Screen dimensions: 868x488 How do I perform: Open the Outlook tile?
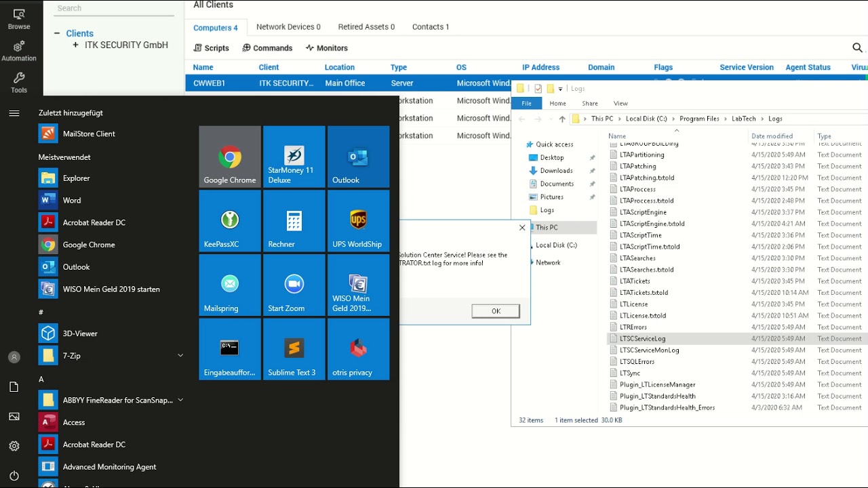tap(359, 157)
